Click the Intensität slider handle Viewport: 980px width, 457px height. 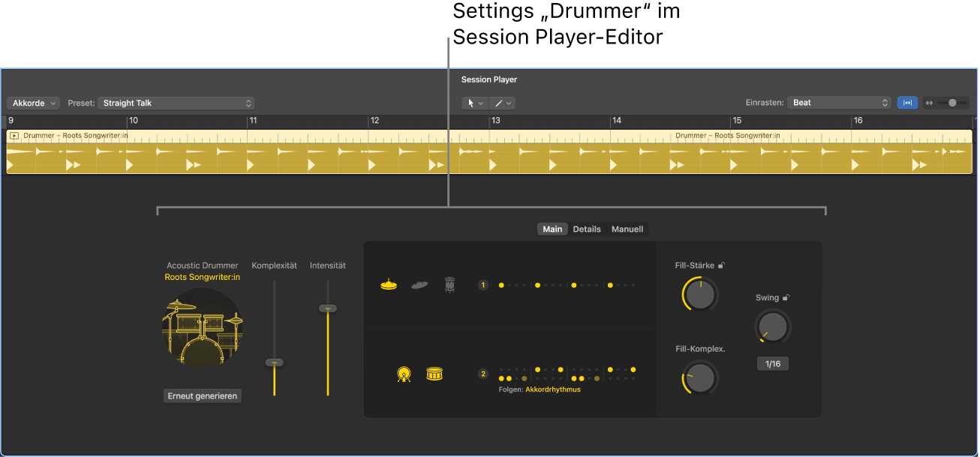[x=328, y=308]
